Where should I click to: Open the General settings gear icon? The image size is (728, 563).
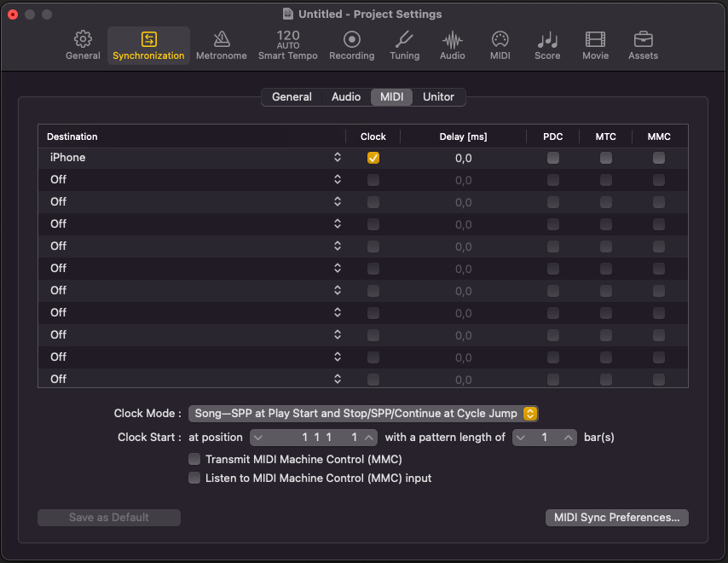[83, 45]
